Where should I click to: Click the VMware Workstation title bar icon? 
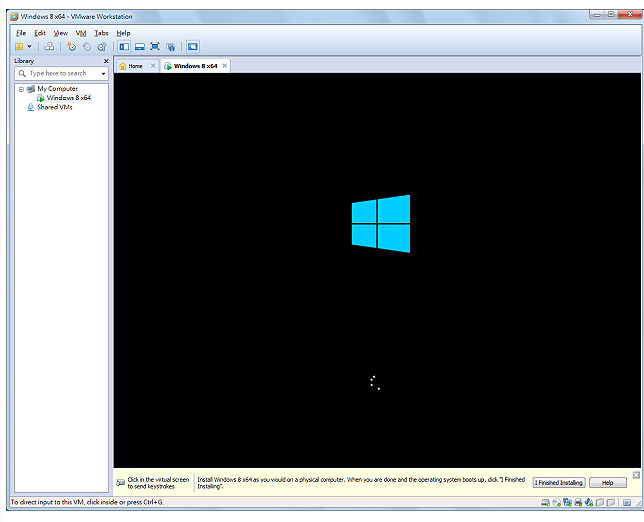pos(14,16)
